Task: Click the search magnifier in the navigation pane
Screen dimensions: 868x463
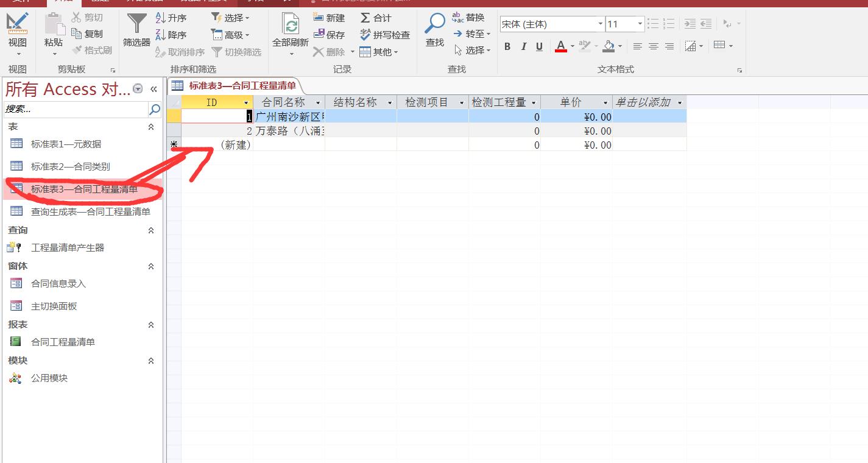Action: pos(155,110)
